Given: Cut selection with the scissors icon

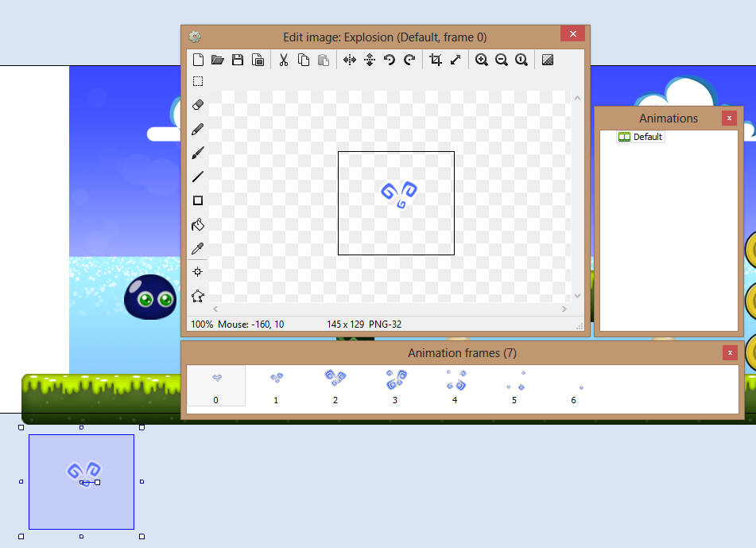Looking at the screenshot, I should pos(284,60).
